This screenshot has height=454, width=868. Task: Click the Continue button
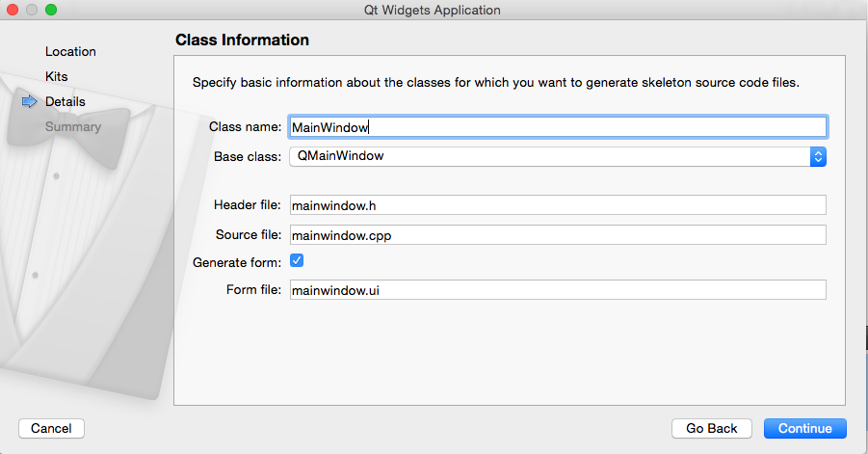coord(804,429)
